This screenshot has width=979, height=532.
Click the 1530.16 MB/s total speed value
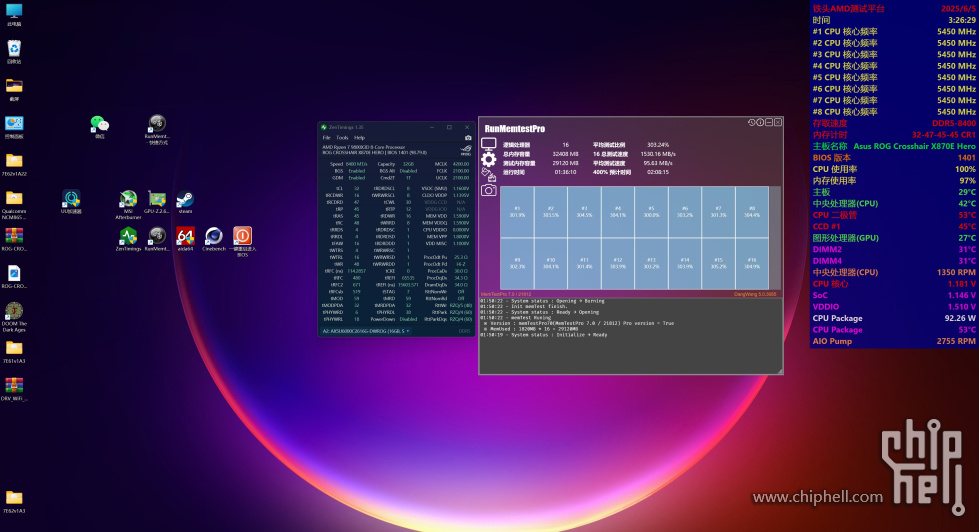point(657,154)
